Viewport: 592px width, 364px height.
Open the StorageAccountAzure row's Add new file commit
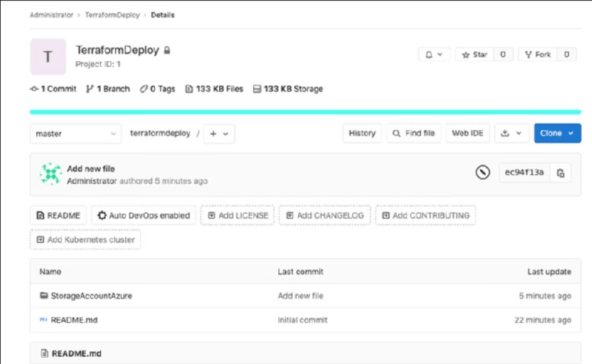click(x=301, y=295)
